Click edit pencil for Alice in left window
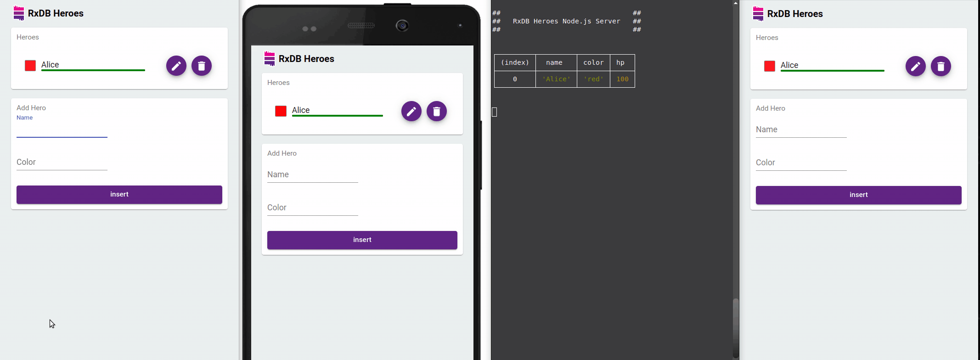The height and width of the screenshot is (360, 980). tap(176, 66)
